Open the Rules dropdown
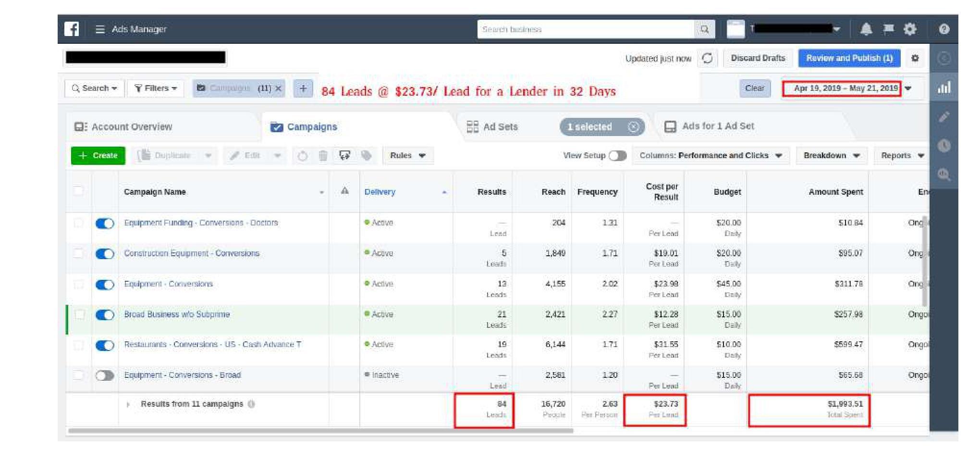This screenshot has width=980, height=450. coord(408,156)
